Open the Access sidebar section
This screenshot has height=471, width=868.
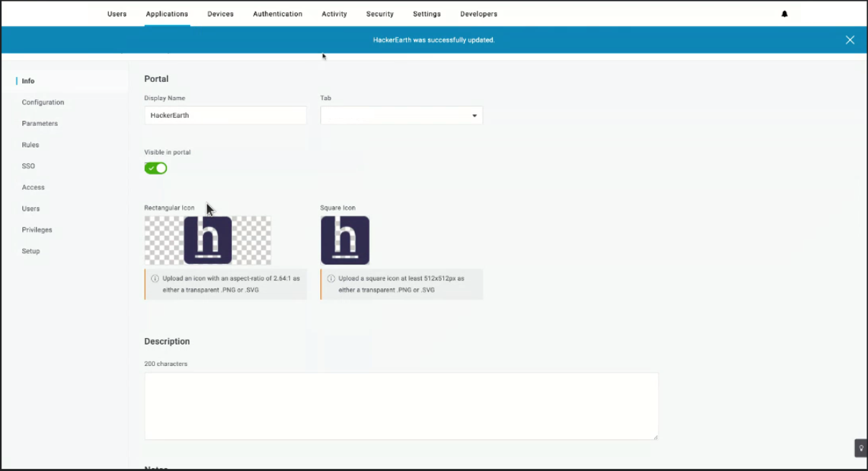click(x=33, y=187)
